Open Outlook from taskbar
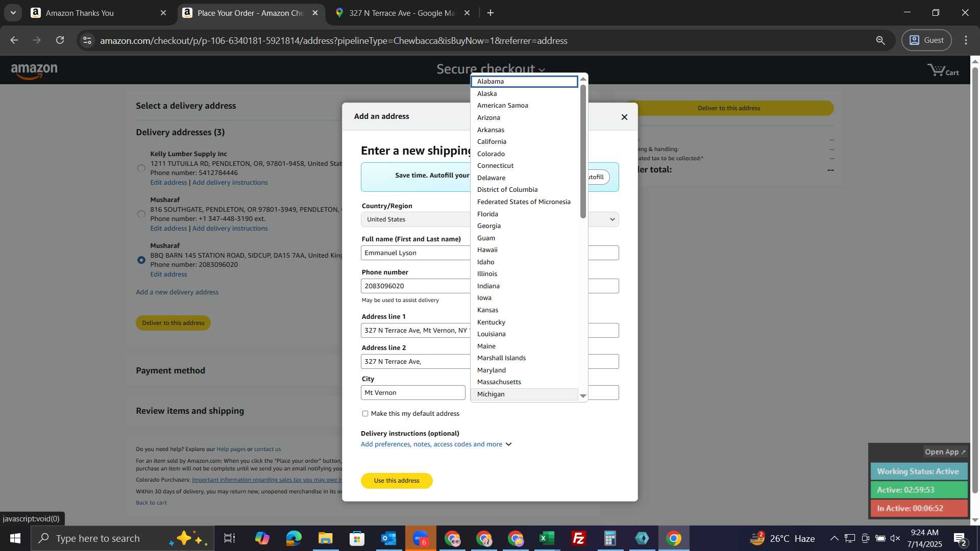Screen dimensions: 980x551 pos(388,538)
